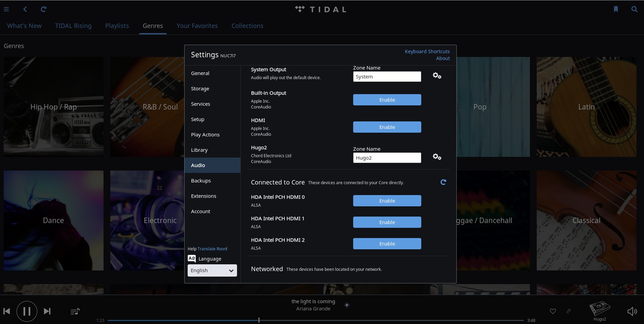This screenshot has width=644, height=324.
Task: Open Hugo2 zone settings gear
Action: 437,157
